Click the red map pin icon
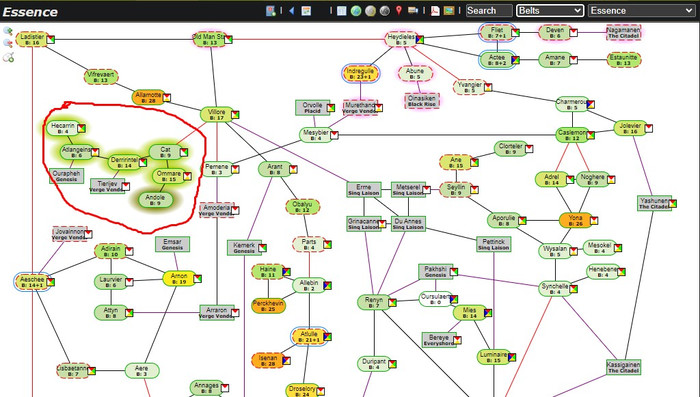Viewport: 700px width, 397px height. [x=399, y=11]
